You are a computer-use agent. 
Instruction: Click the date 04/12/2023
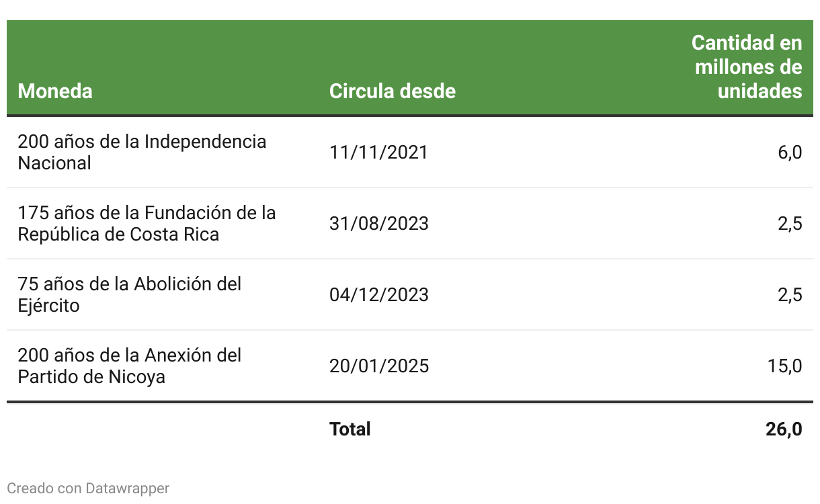point(379,295)
